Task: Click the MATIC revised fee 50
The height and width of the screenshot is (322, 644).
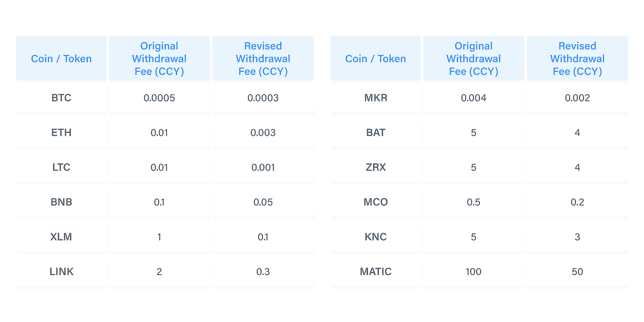Action: (577, 272)
